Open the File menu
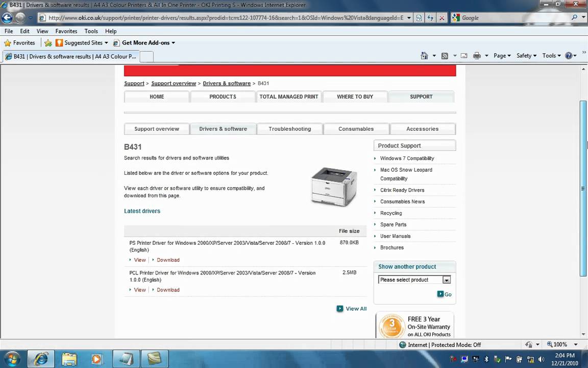588x368 pixels. click(x=9, y=31)
